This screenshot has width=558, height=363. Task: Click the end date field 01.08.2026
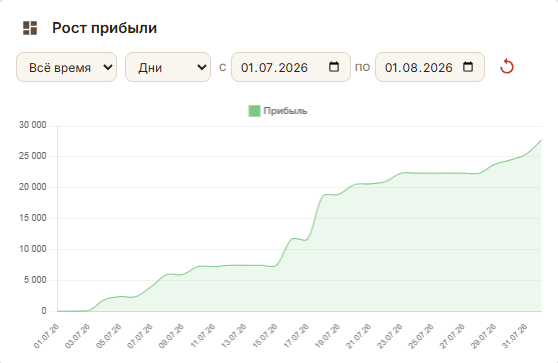(x=430, y=67)
